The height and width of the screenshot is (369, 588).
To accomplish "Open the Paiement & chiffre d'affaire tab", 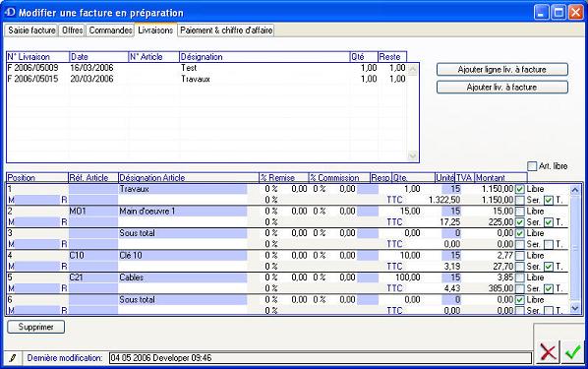I will pos(226,31).
